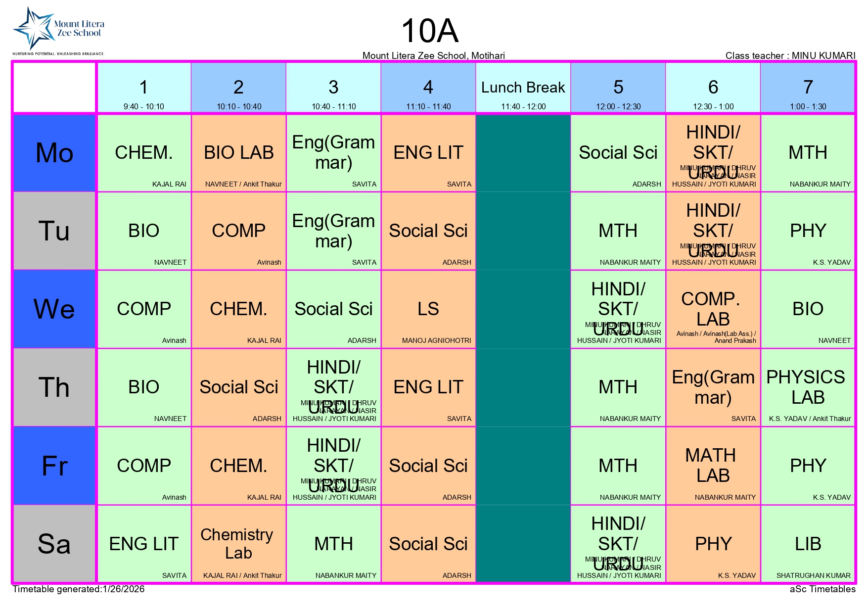Select Wednesday's COMP. LAB lesson
This screenshot has height=614, width=868.
point(713,309)
